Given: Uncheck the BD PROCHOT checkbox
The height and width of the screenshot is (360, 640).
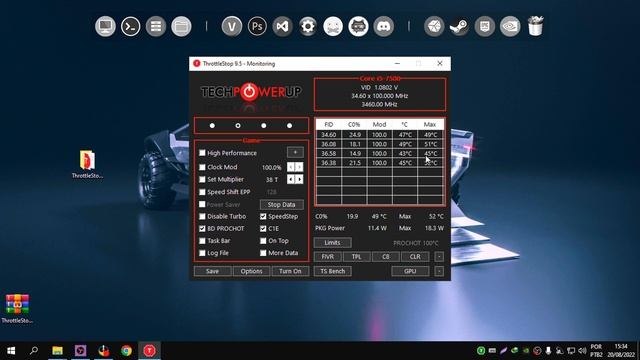Looking at the screenshot, I should 202,229.
